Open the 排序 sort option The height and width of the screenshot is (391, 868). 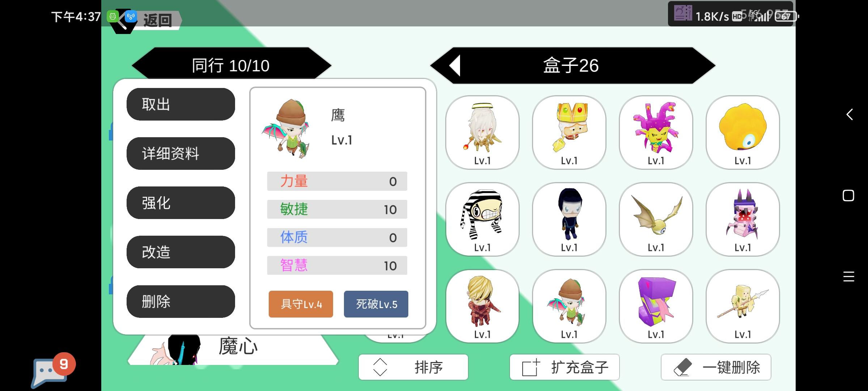[x=413, y=367]
